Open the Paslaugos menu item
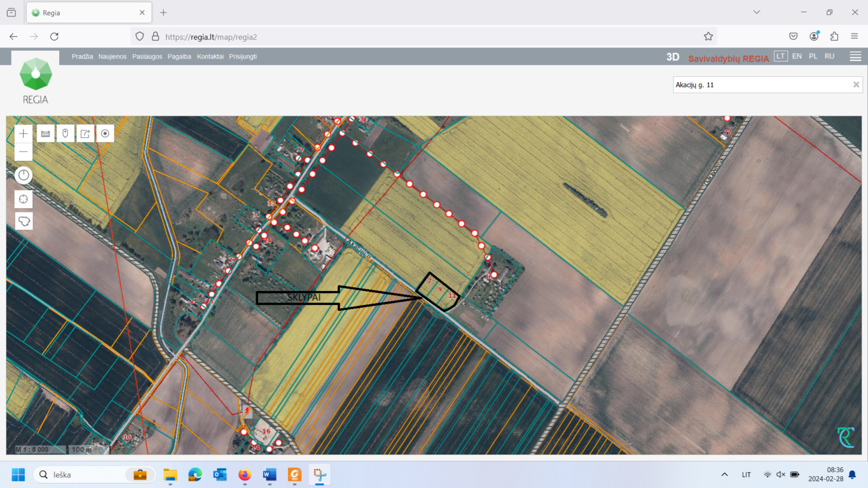The width and height of the screenshot is (868, 488). pyautogui.click(x=148, y=57)
